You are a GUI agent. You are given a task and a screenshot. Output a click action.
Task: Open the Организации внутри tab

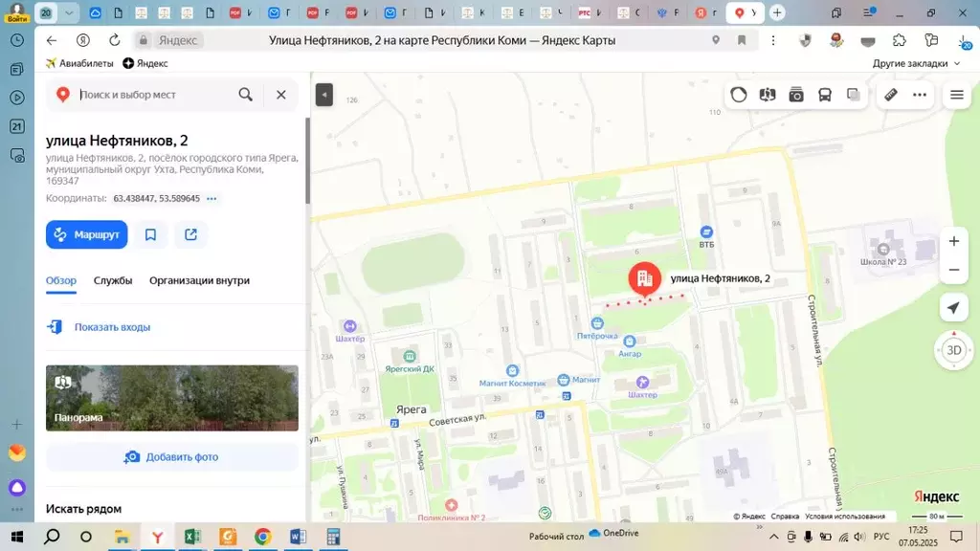(199, 280)
